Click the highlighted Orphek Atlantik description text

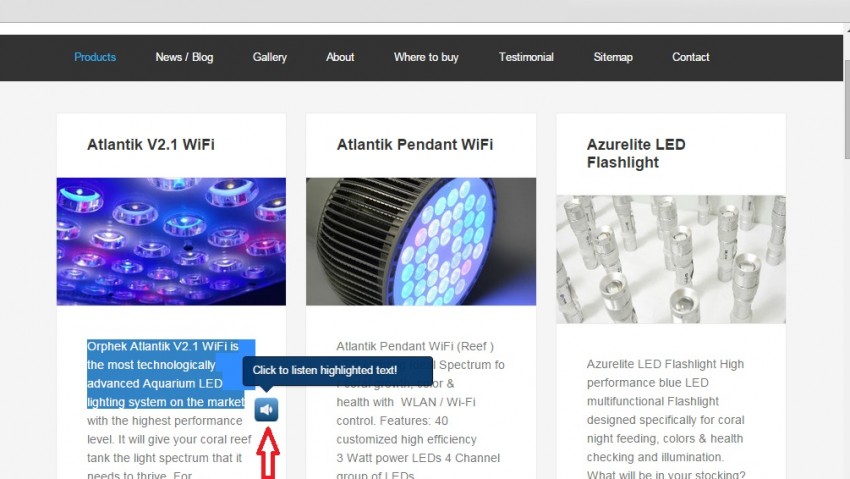[x=166, y=374]
